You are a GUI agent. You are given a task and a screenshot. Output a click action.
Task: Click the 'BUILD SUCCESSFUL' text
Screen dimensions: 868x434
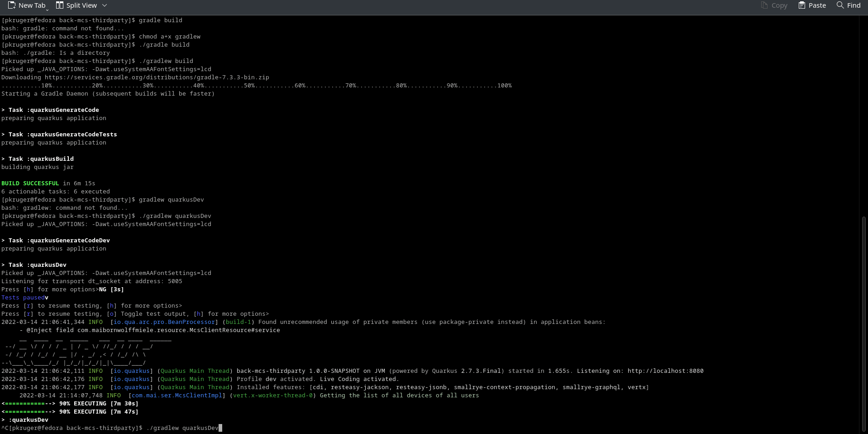[30, 183]
